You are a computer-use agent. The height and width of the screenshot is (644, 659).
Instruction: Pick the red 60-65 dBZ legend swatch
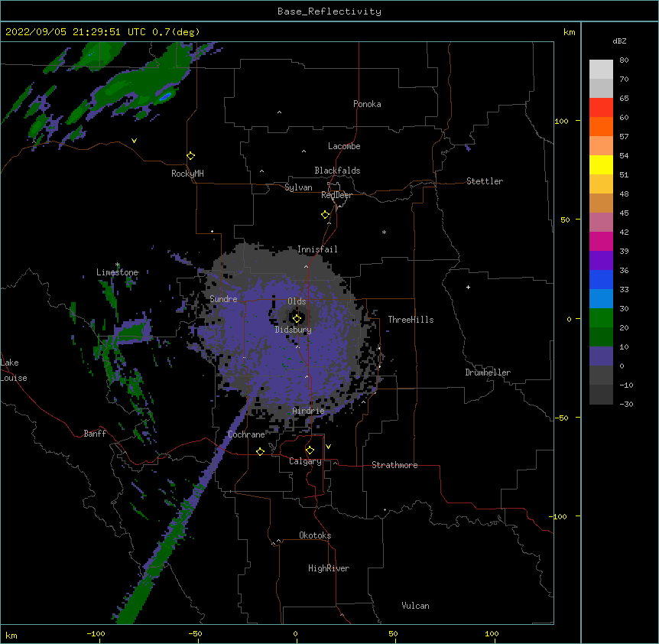click(x=601, y=107)
